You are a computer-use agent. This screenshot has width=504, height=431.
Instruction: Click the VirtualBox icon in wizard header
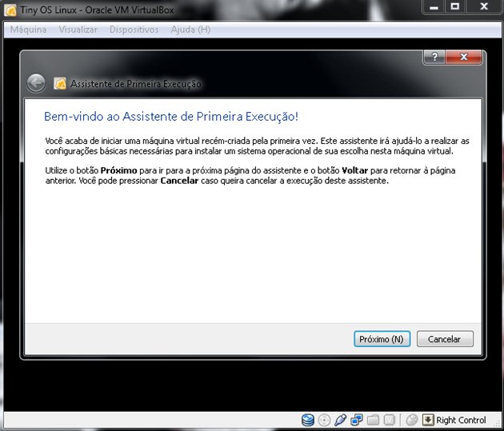(60, 83)
